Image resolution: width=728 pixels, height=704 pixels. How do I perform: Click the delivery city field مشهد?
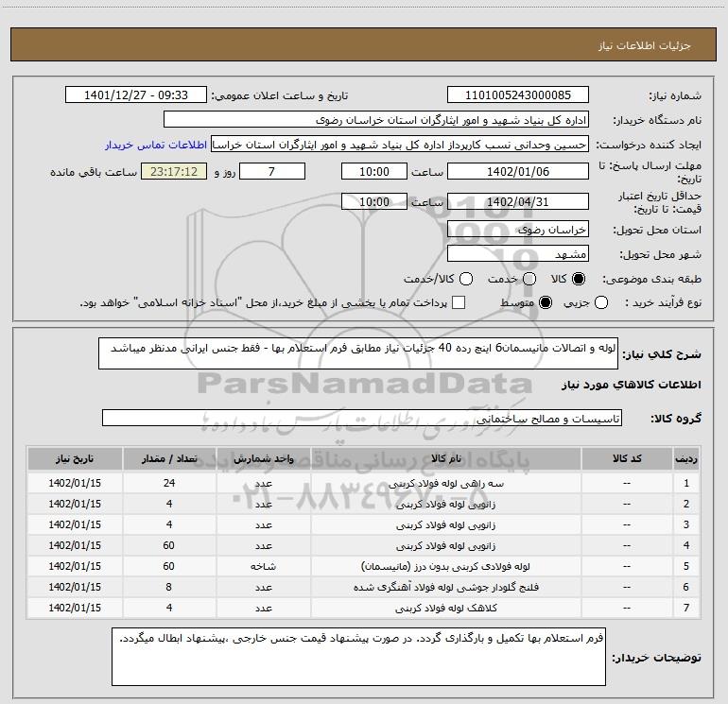(518, 254)
